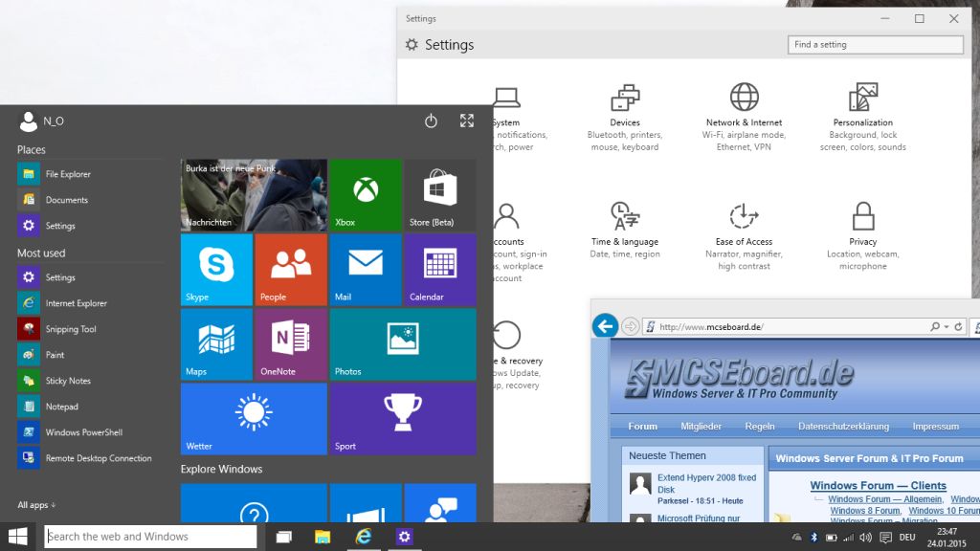This screenshot has height=551, width=980.
Task: Open Settings under Most used
Action: (x=90, y=277)
